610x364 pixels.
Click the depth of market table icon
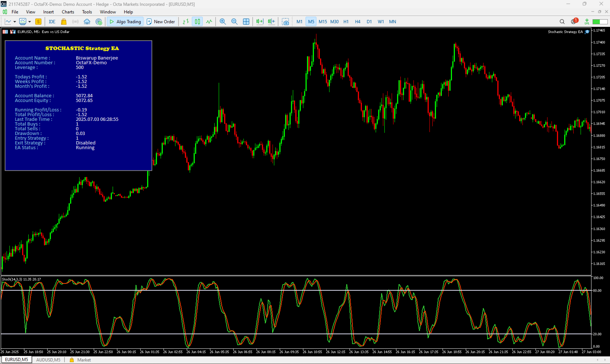click(x=5, y=32)
